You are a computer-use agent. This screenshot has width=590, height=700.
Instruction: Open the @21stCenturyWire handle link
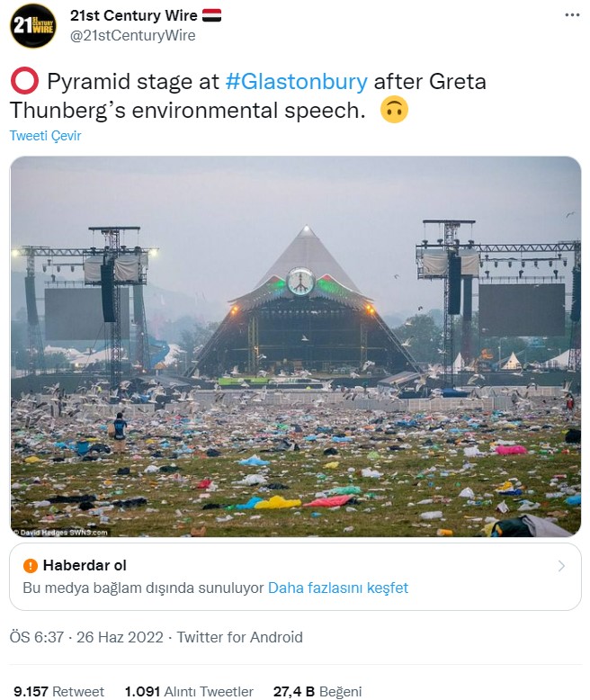(132, 35)
